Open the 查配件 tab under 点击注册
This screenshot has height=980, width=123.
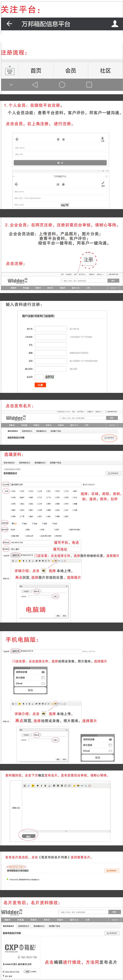click(14, 288)
